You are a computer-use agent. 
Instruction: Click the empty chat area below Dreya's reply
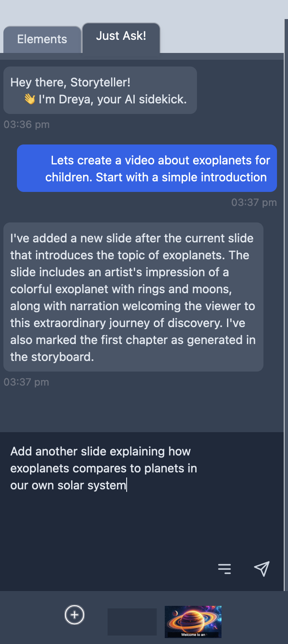coord(144,407)
